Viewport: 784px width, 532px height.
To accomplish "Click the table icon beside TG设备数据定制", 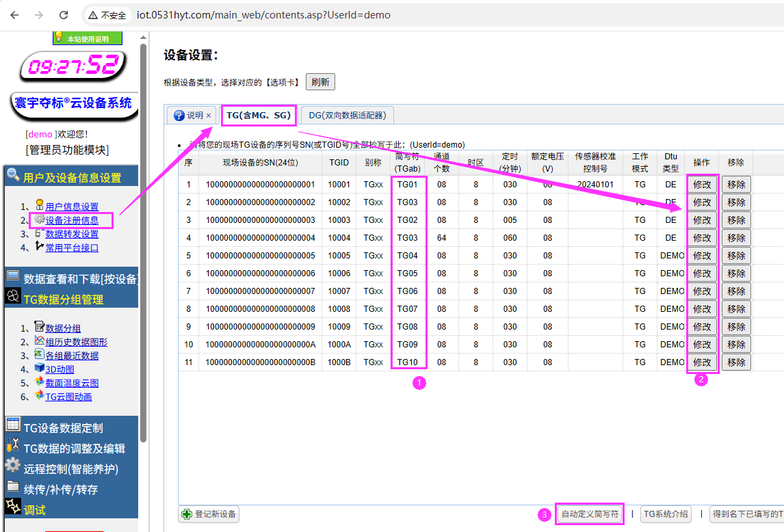I will tap(12, 424).
